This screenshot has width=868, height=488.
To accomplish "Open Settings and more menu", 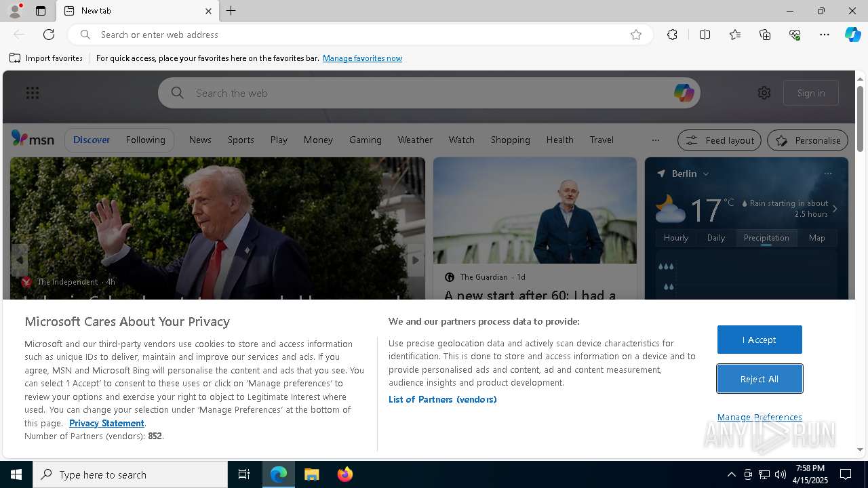I will tap(825, 35).
